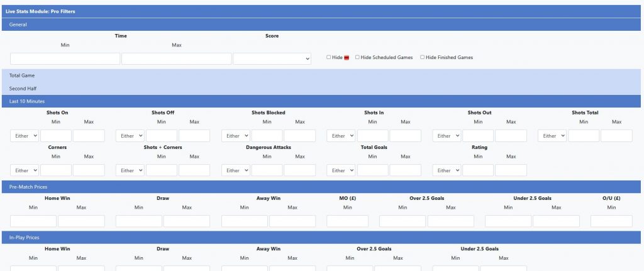Open the Rating Either dropdown
The image size is (644, 271).
coord(447,170)
